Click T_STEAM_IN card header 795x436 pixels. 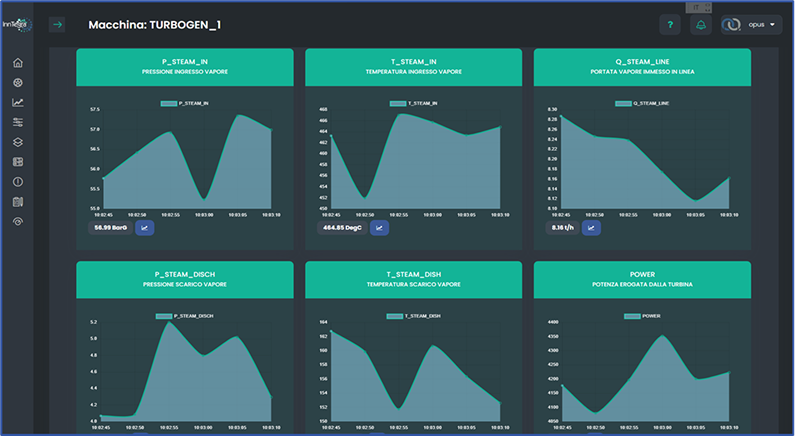click(413, 67)
